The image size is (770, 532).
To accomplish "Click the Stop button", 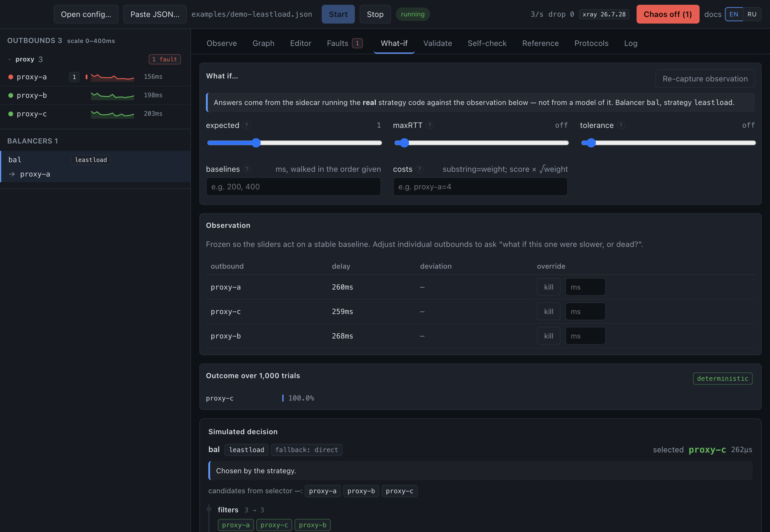I will tap(375, 14).
